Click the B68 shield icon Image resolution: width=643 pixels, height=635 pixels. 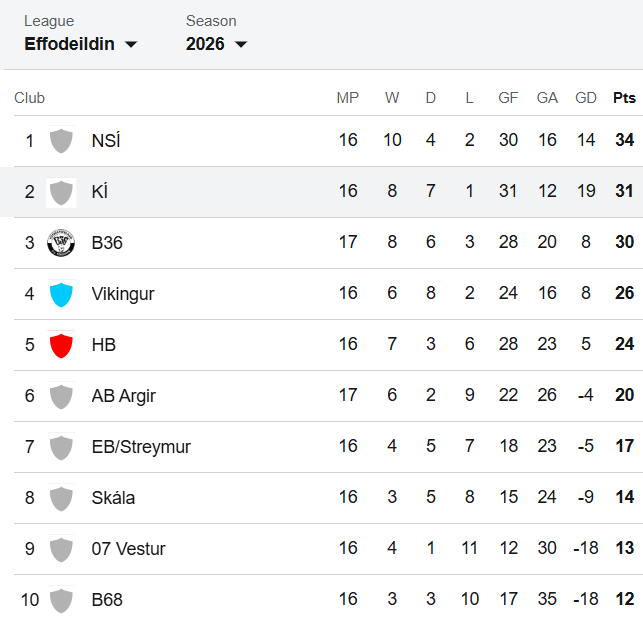tap(61, 600)
